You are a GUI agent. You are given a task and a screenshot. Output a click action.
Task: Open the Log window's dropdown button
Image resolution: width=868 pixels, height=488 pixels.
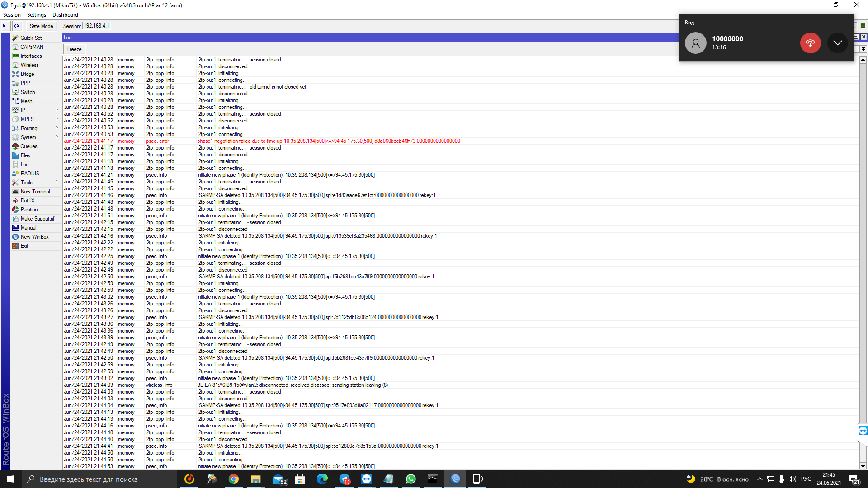[x=863, y=49]
